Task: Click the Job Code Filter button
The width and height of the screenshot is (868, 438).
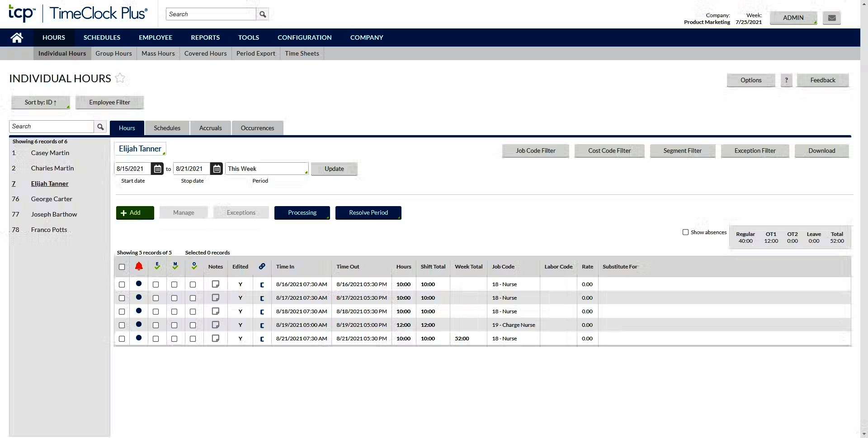Action: [536, 151]
